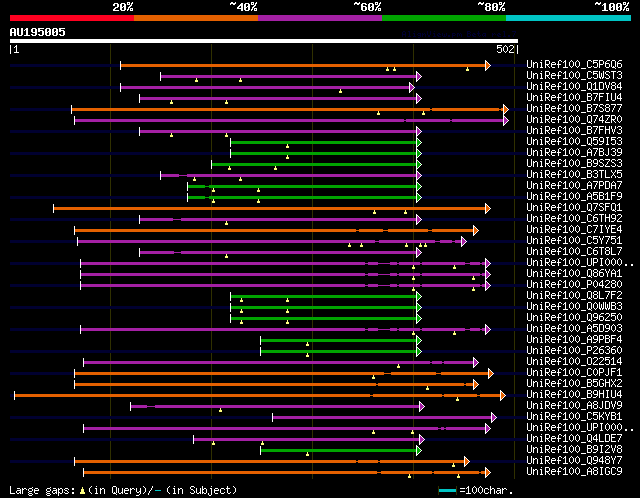Click the arrowhead ending the UniRef100_Q948Y7 alignment
640x498 pixels.
[467, 462]
